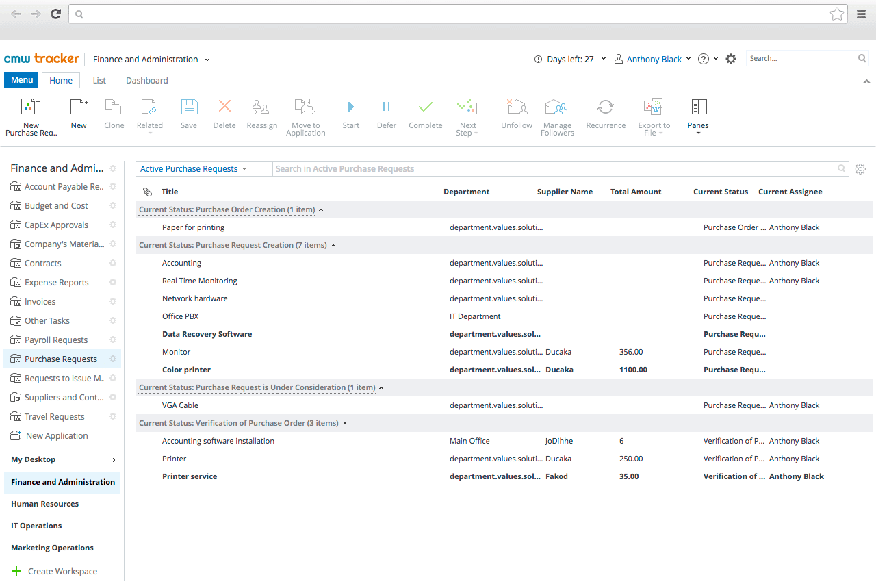Open the Manage Followers tool
Image resolution: width=876 pixels, height=588 pixels.
click(557, 107)
